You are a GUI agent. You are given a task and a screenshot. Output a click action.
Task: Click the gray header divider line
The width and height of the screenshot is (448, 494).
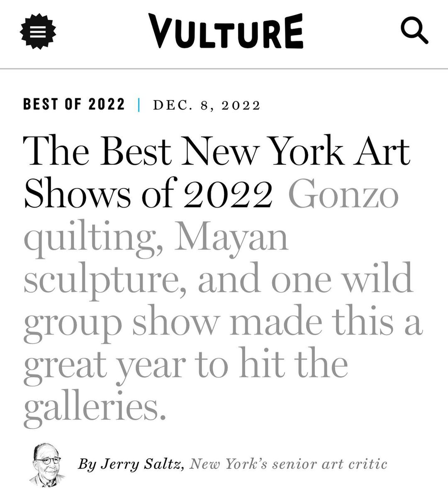224,68
